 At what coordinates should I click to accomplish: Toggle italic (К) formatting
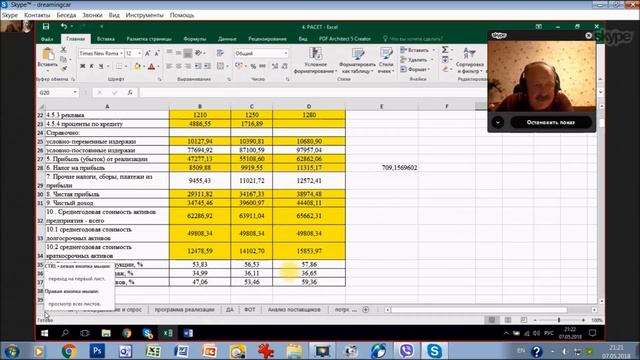(x=91, y=66)
